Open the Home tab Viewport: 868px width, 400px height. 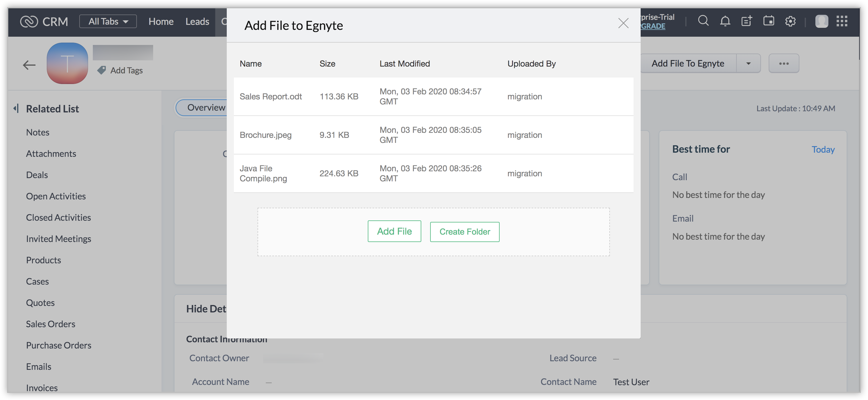pos(161,22)
